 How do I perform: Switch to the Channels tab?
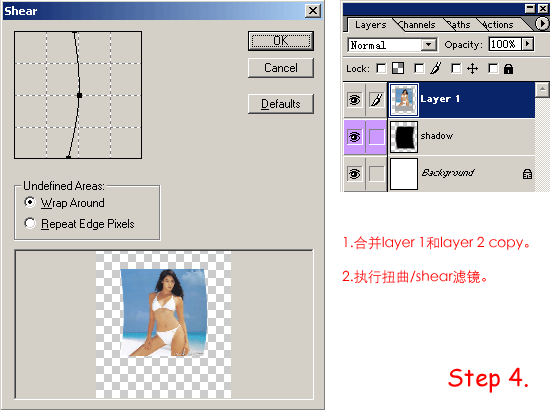point(417,25)
